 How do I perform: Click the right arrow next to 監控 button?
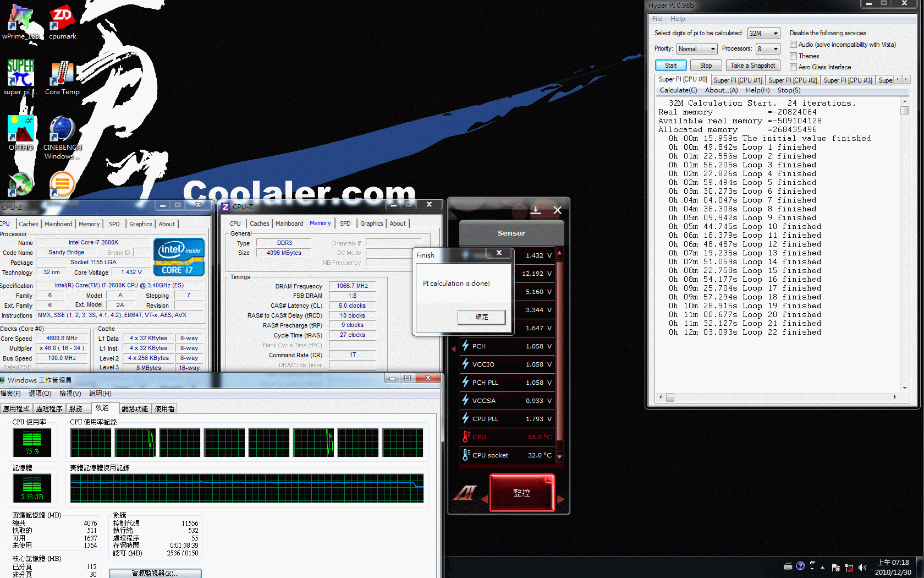point(561,499)
